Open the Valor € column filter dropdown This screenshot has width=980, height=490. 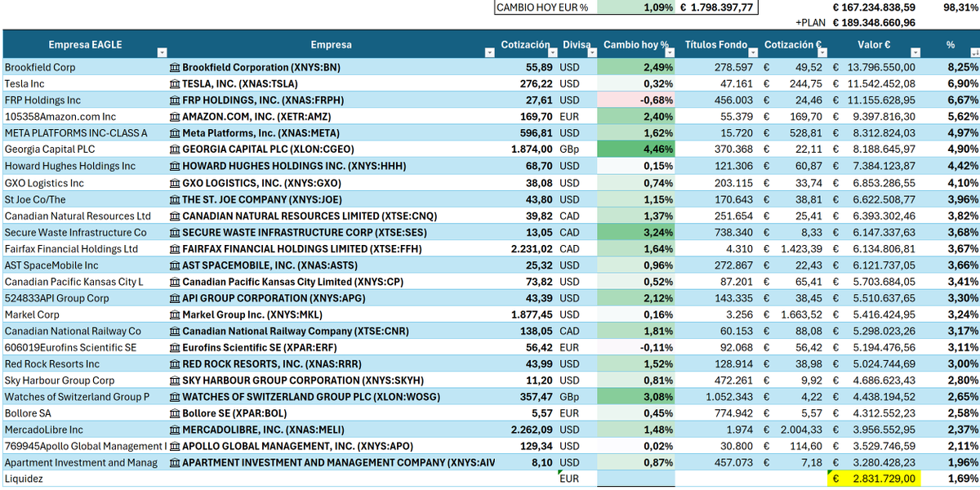(914, 52)
